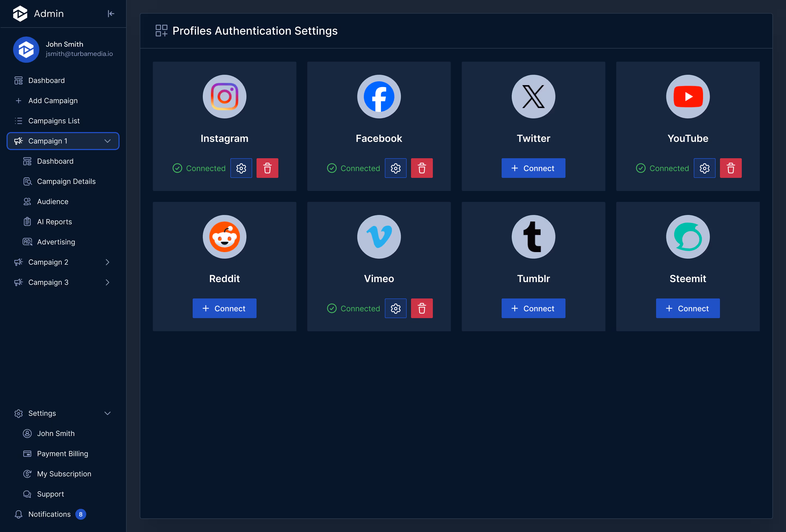Screen dimensions: 786x532
Task: Connect the Twitter profile
Action: [533, 168]
